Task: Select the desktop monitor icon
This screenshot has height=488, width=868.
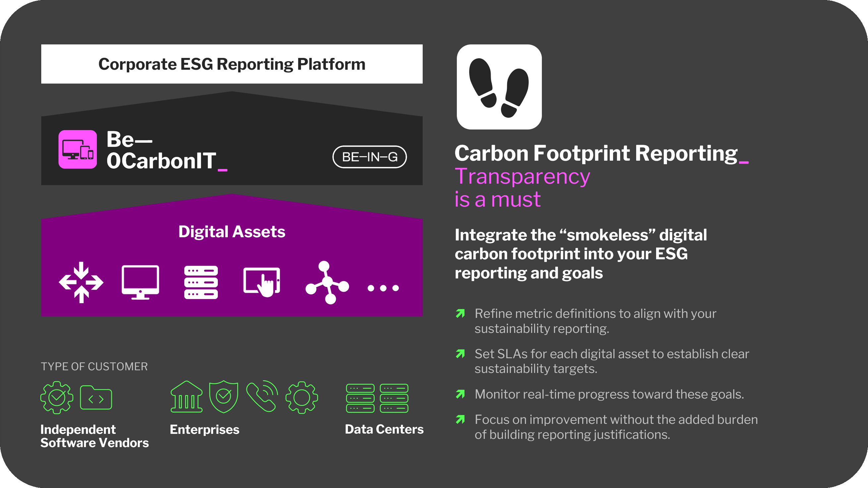Action: pyautogui.click(x=140, y=282)
